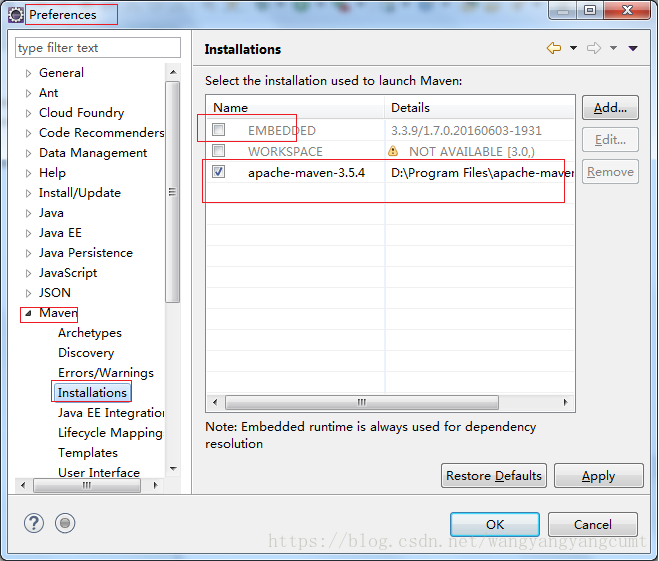The height and width of the screenshot is (561, 659).
Task: Click the installations table horizontal scrollbar thumb
Action: point(362,402)
